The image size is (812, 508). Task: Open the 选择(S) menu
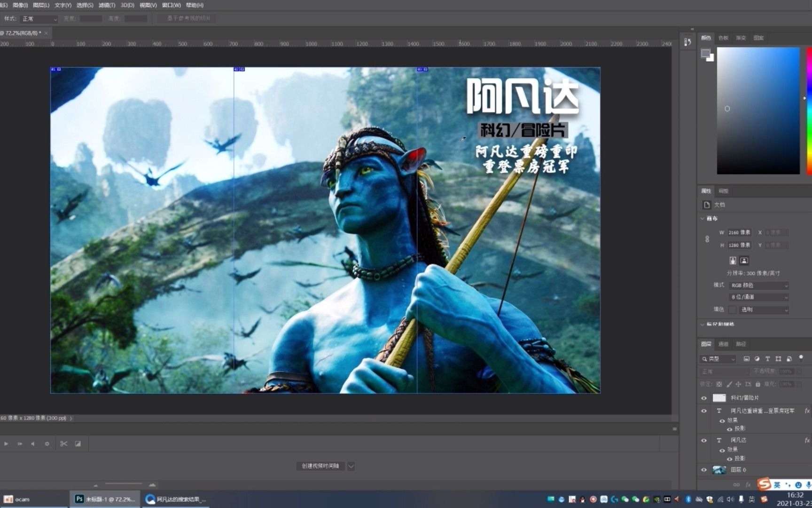(85, 5)
